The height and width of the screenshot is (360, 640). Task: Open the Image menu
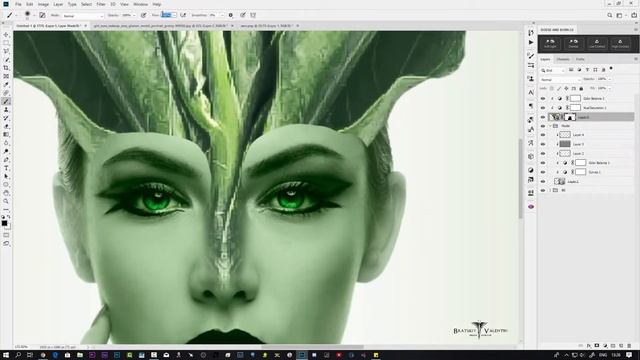point(43,4)
